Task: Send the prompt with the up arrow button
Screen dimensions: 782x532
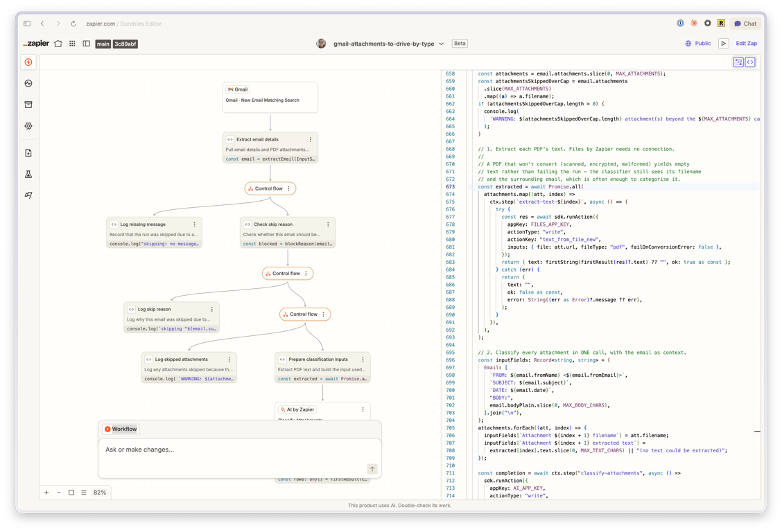Action: (x=372, y=469)
